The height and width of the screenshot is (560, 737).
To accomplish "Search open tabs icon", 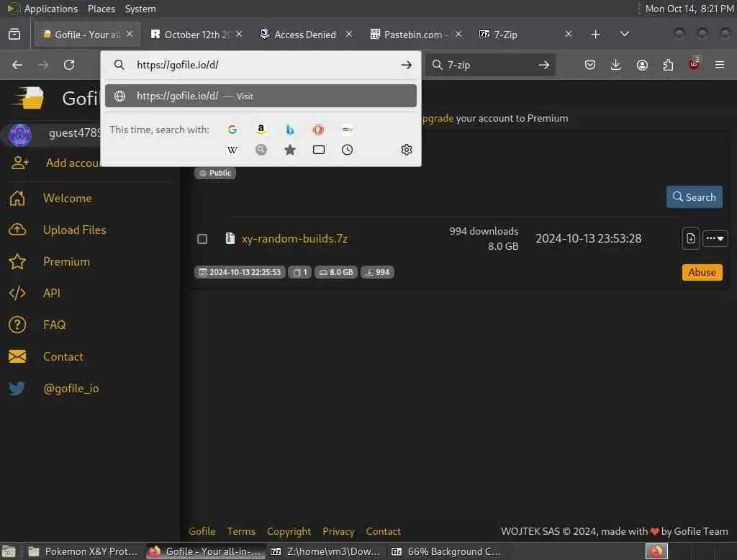I will tap(319, 150).
